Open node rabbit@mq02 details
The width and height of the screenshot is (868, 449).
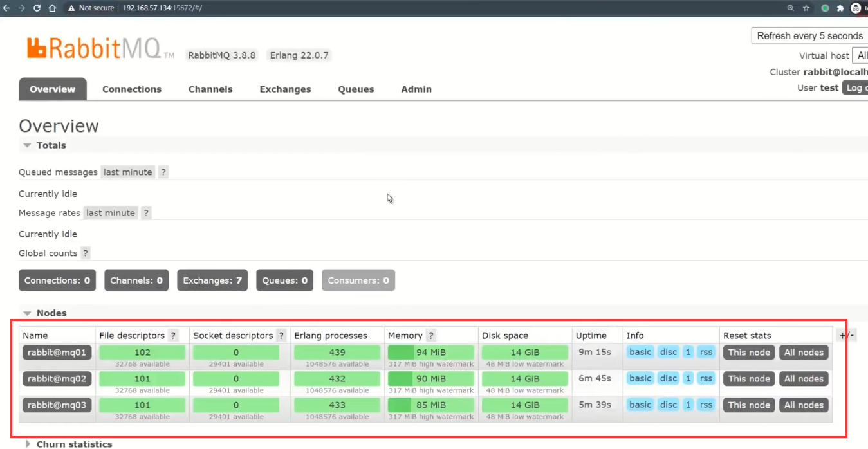[x=57, y=379]
